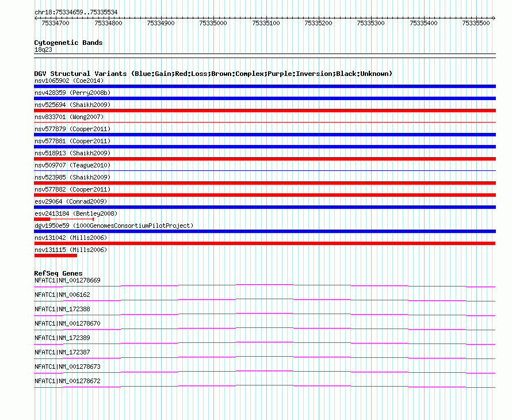
Task: Select the short red bar under nsv131115
Action: click(55, 255)
